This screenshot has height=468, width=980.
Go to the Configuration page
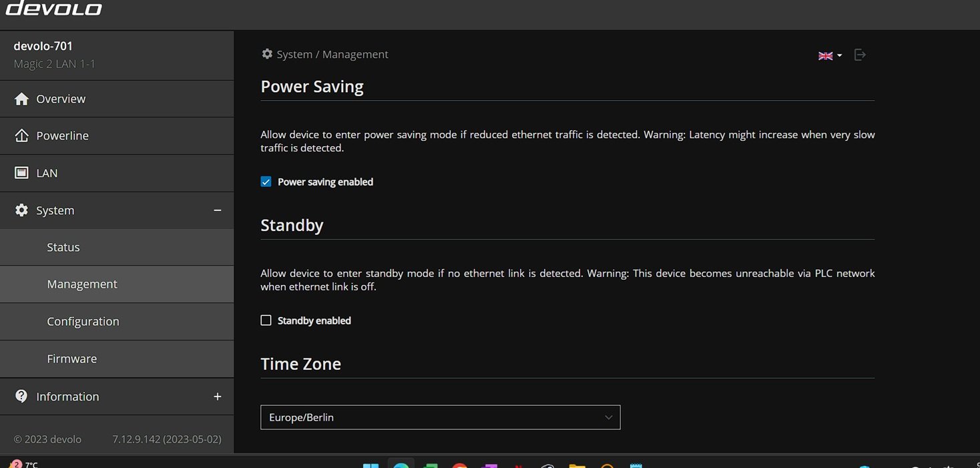click(83, 321)
